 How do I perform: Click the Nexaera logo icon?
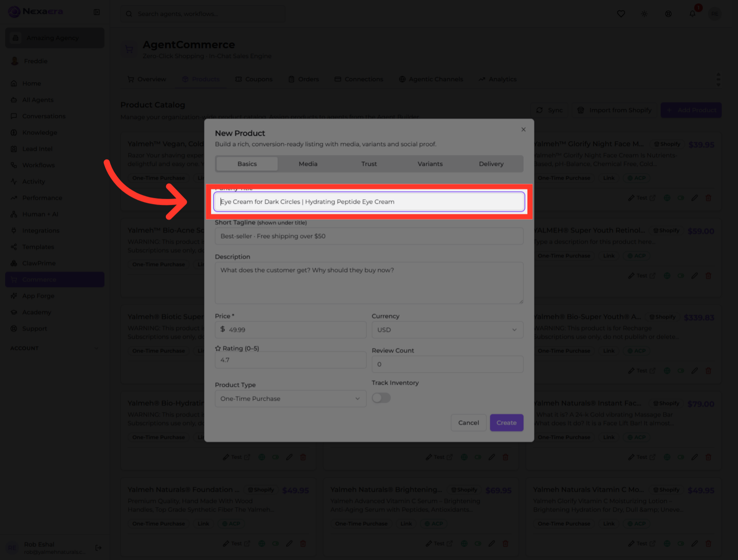coord(14,12)
